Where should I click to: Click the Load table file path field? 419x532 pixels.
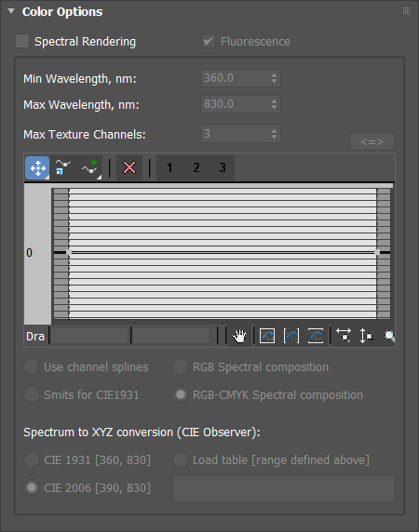point(284,488)
